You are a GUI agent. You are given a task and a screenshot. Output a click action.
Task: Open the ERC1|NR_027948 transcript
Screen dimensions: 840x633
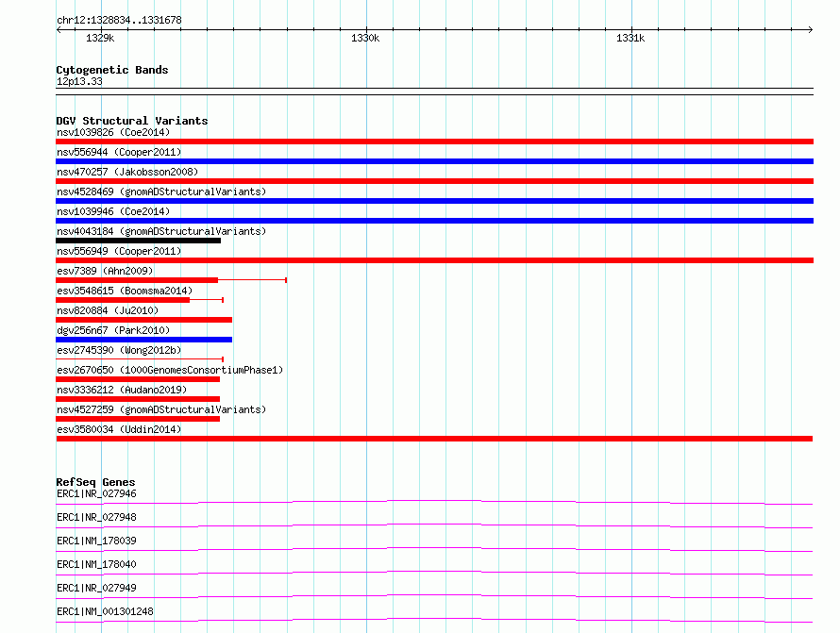96,517
